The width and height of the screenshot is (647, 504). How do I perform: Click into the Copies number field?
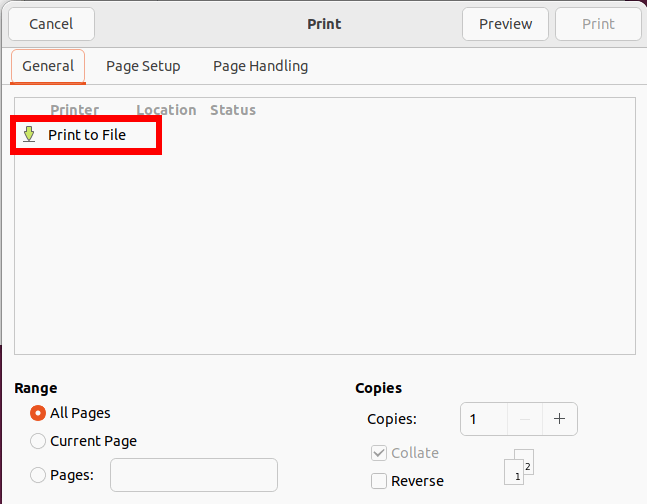tap(484, 419)
